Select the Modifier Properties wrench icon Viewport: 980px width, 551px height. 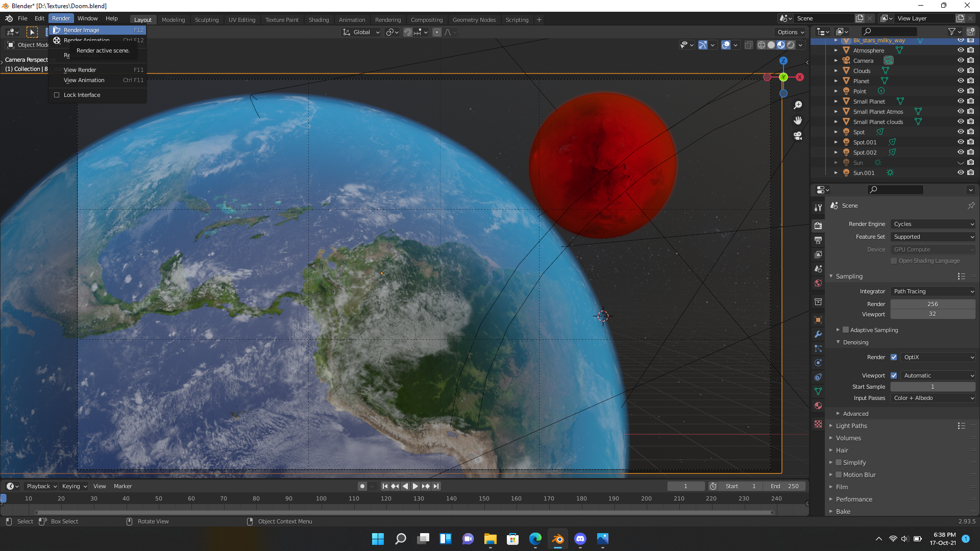pyautogui.click(x=818, y=334)
